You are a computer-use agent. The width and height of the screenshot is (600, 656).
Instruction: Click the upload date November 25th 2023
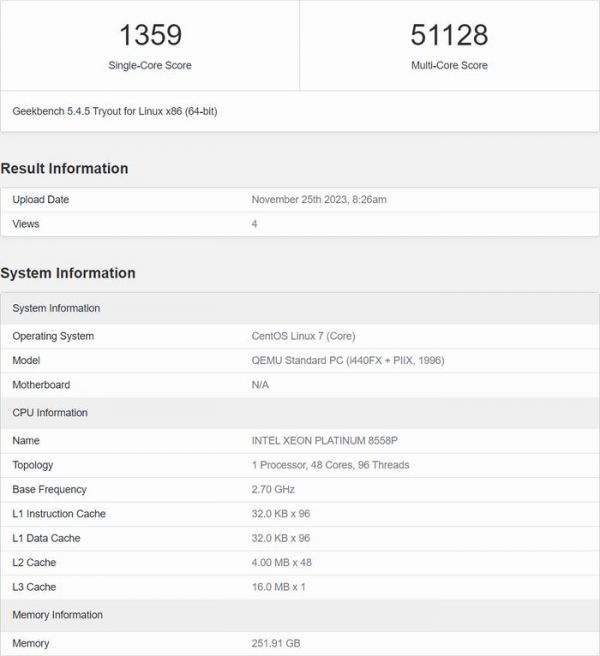point(319,200)
